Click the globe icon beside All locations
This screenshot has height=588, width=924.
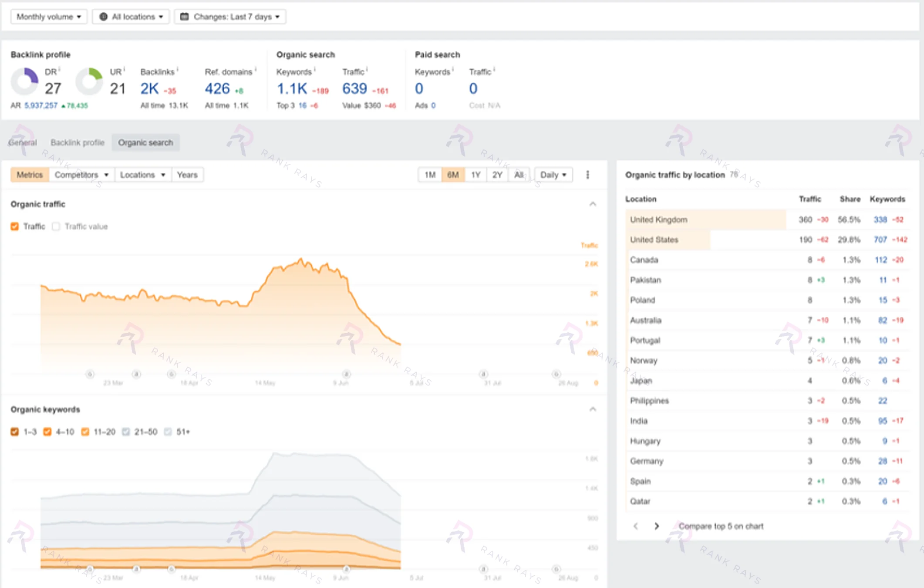click(x=103, y=17)
